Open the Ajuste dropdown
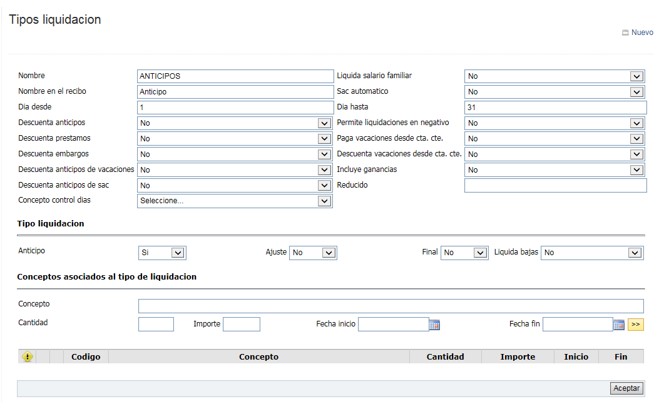The image size is (659, 409). coord(313,254)
